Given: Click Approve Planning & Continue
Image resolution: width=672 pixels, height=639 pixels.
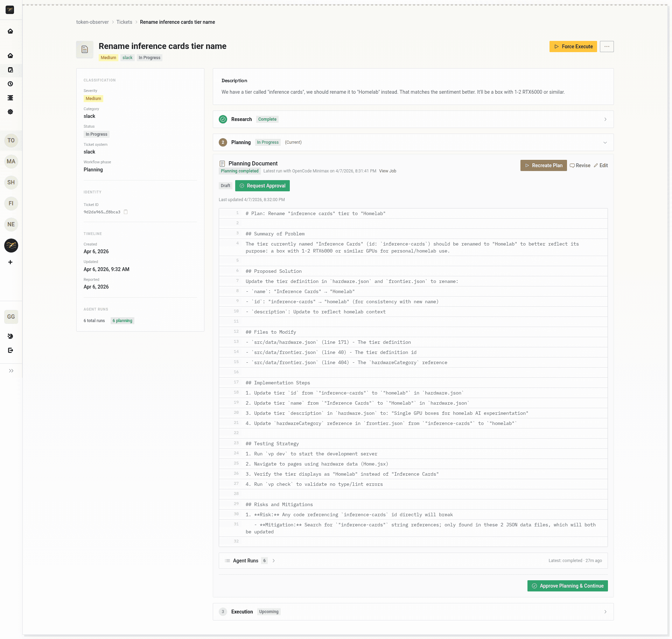Looking at the screenshot, I should coord(567,586).
